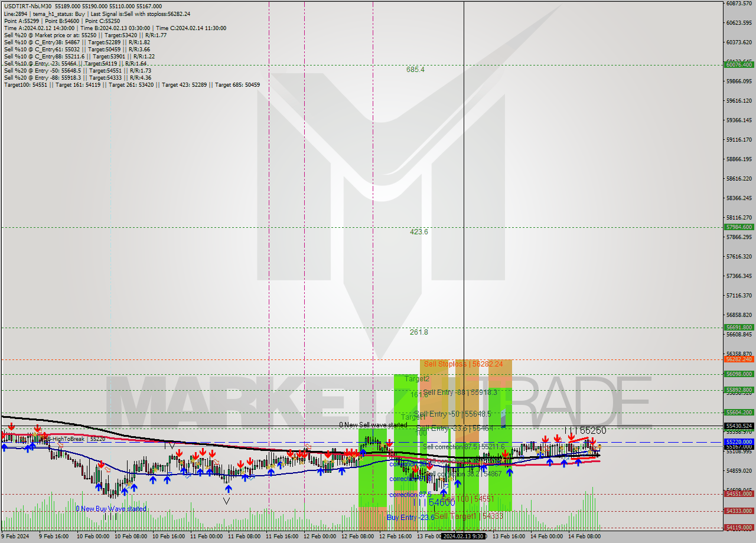Click the 'Target100: 54551' targets summary line
The height and width of the screenshot is (543, 756).
coord(132,85)
